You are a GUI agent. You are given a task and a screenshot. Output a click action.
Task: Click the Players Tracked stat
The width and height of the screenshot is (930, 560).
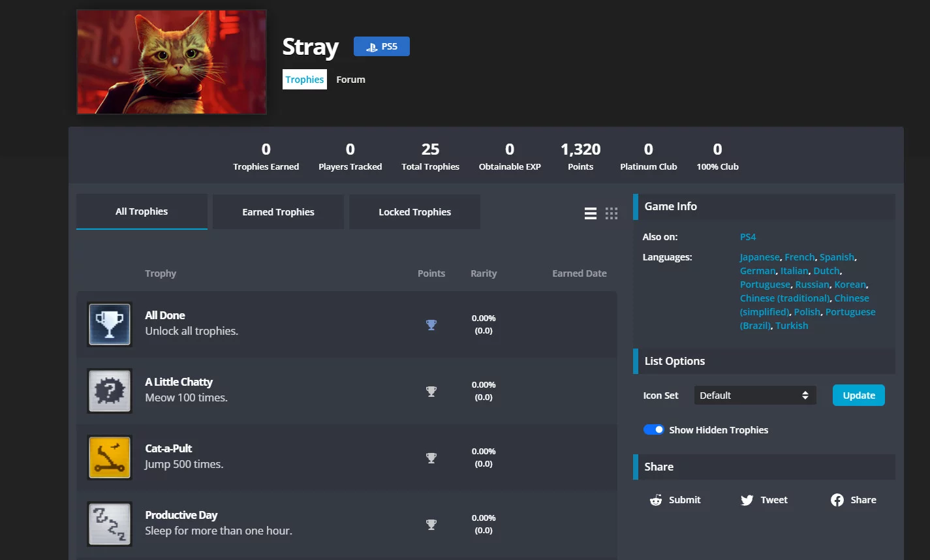(x=350, y=157)
